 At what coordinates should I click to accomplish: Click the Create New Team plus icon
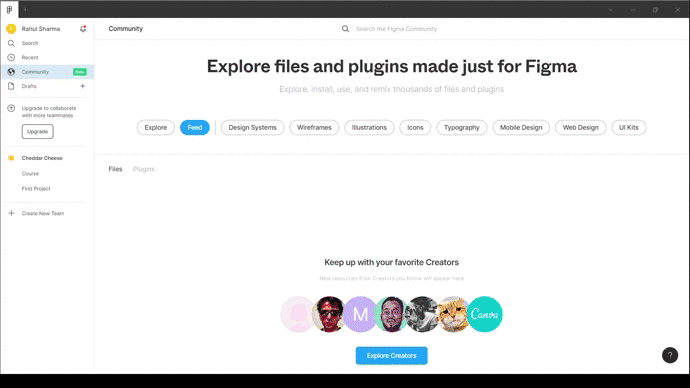[x=11, y=213]
